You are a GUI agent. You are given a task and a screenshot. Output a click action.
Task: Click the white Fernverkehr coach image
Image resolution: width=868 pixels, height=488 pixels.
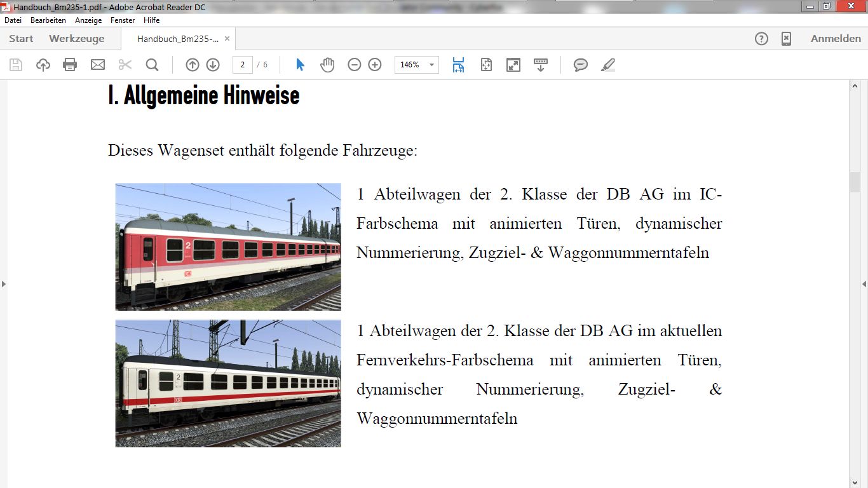coord(228,383)
